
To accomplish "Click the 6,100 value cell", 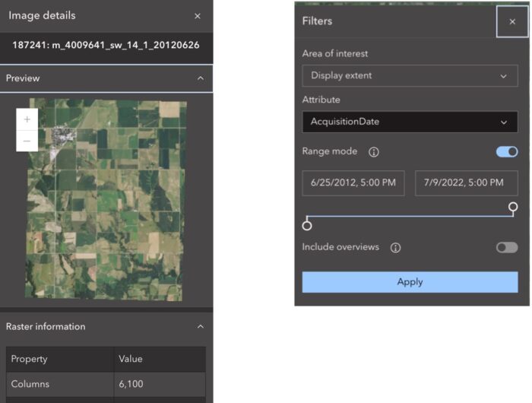I will (160, 384).
